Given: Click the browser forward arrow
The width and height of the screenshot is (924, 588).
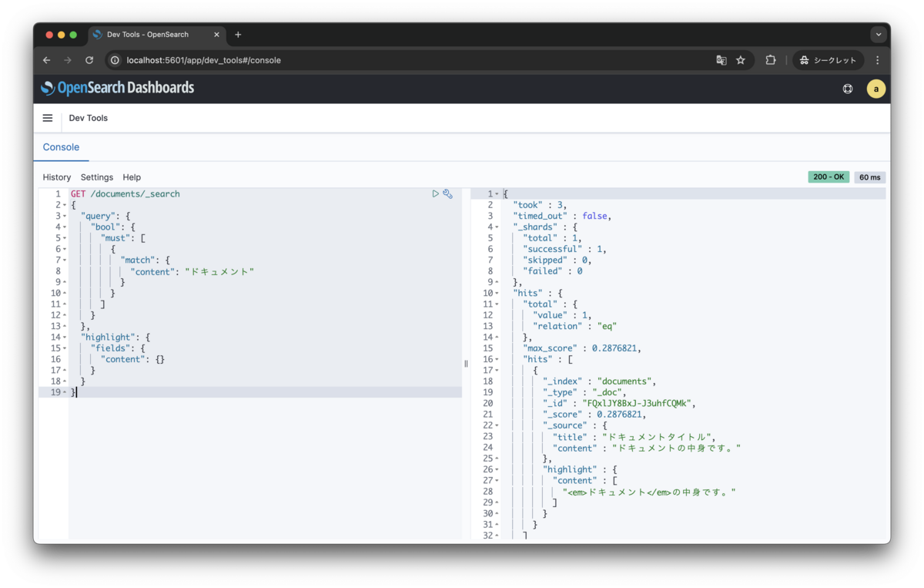Looking at the screenshot, I should click(68, 60).
